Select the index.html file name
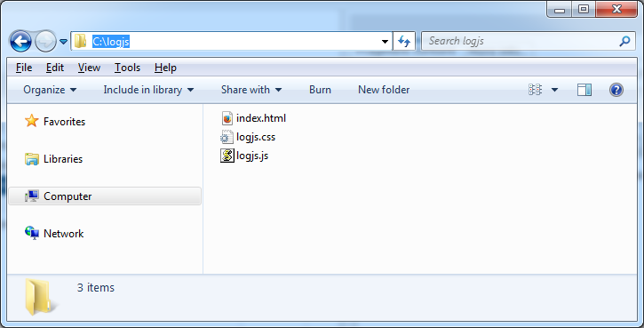Viewport: 644px width, 328px height. click(x=261, y=118)
